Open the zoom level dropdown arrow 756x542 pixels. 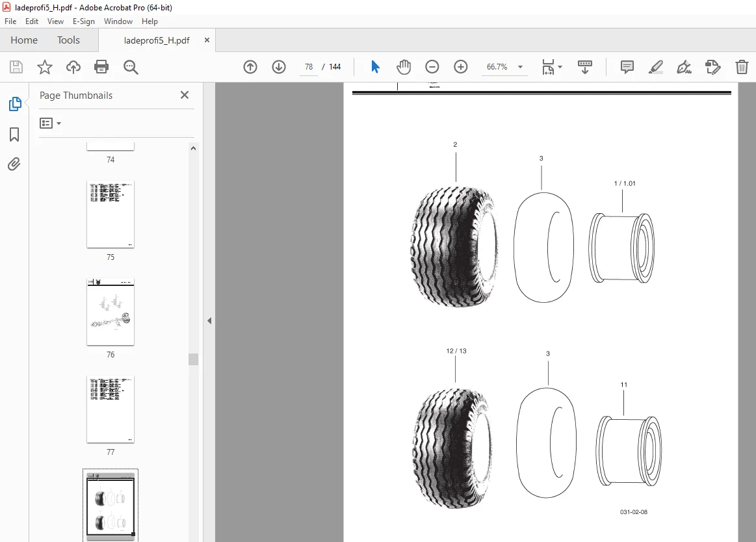pyautogui.click(x=520, y=67)
